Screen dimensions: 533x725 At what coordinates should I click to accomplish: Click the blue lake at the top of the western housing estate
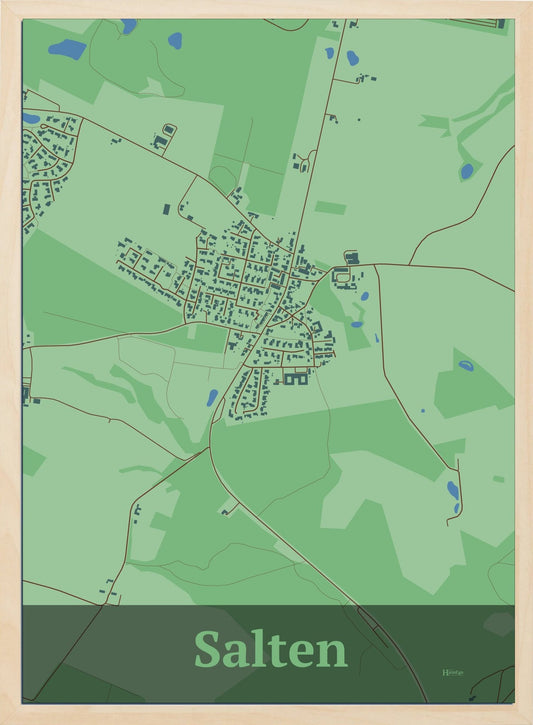click(x=31, y=118)
